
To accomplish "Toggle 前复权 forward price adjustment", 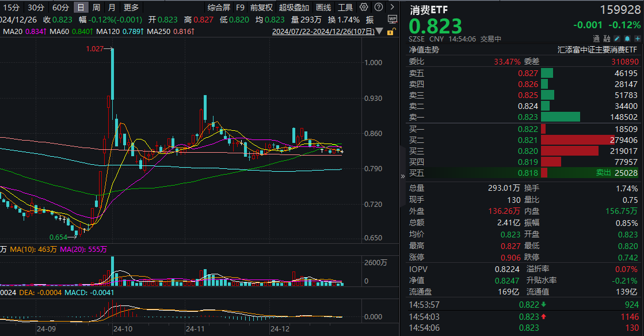I will coord(261,7).
